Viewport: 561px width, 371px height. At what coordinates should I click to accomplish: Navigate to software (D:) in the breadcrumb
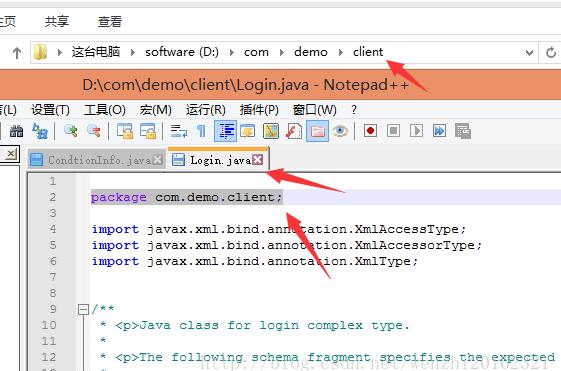click(x=182, y=52)
